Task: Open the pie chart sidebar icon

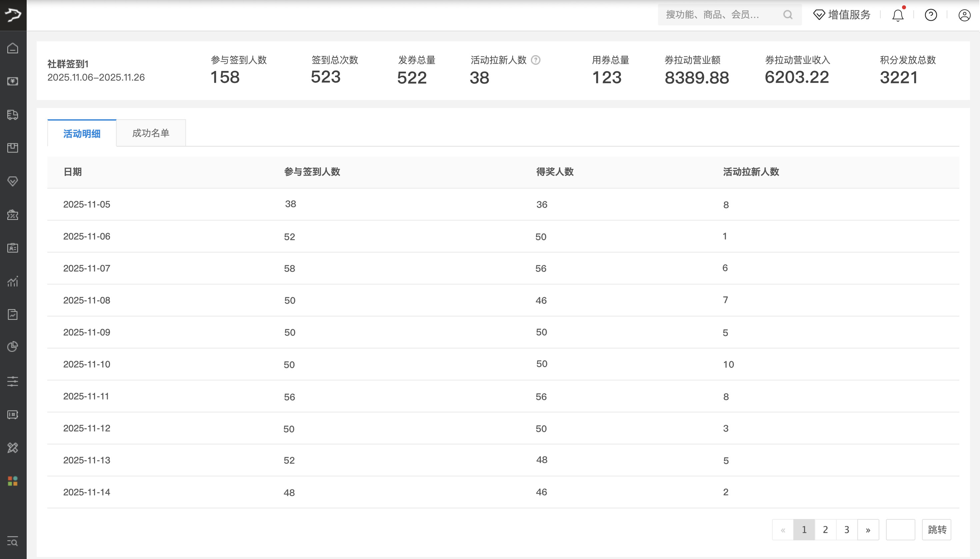Action: coord(13,346)
